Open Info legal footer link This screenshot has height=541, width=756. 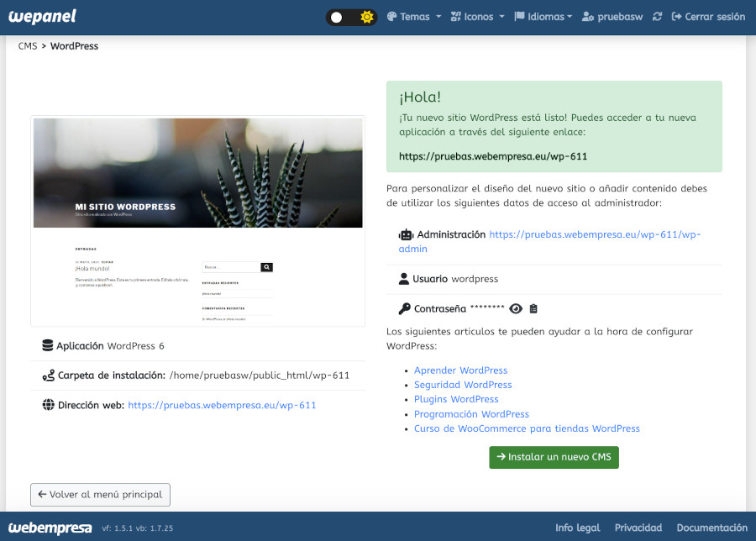tap(578, 528)
